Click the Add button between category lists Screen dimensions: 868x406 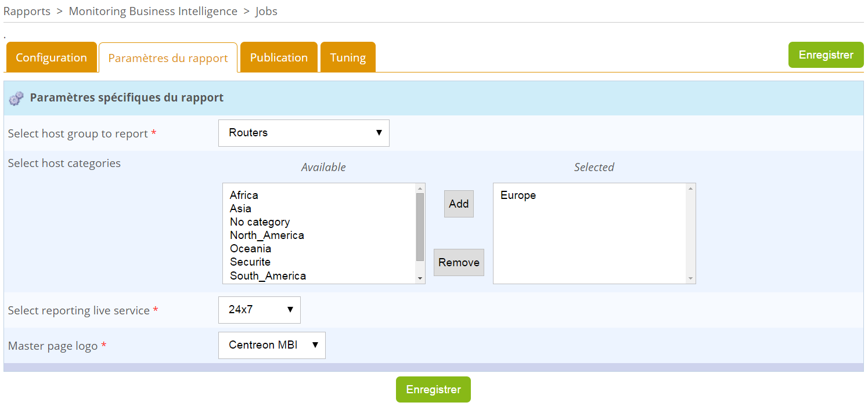[458, 204]
